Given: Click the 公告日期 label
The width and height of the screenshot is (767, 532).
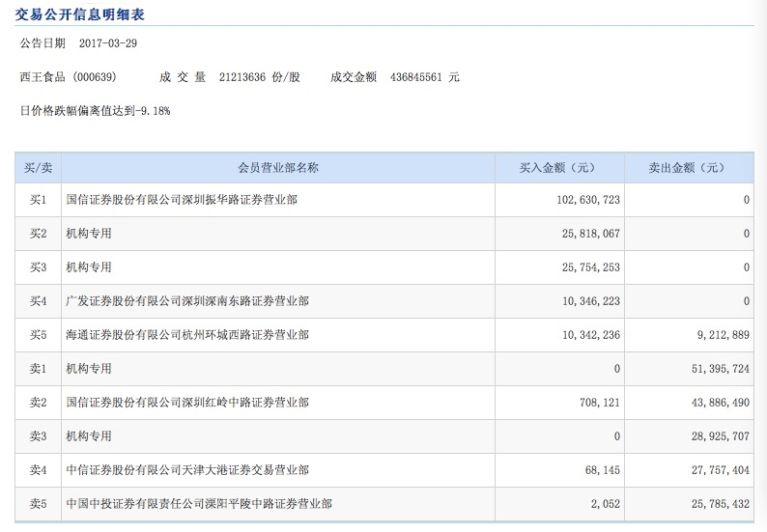Looking at the screenshot, I should (43, 43).
